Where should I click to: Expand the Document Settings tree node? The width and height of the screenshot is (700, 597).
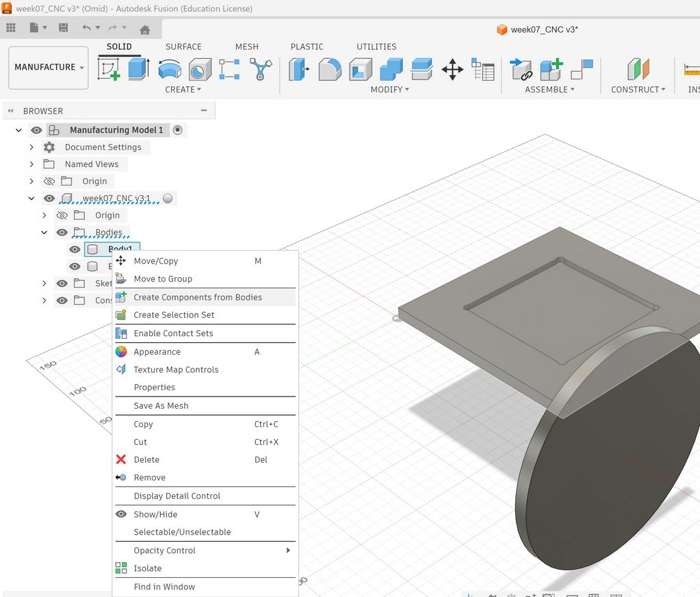(31, 147)
